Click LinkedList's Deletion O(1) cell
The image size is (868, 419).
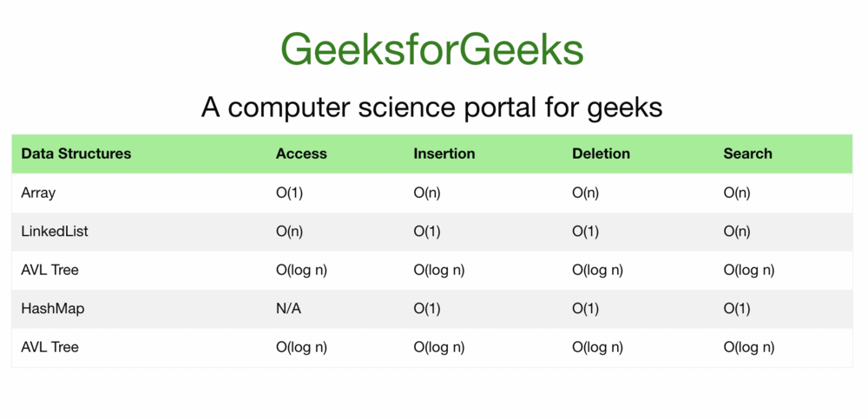(x=586, y=232)
